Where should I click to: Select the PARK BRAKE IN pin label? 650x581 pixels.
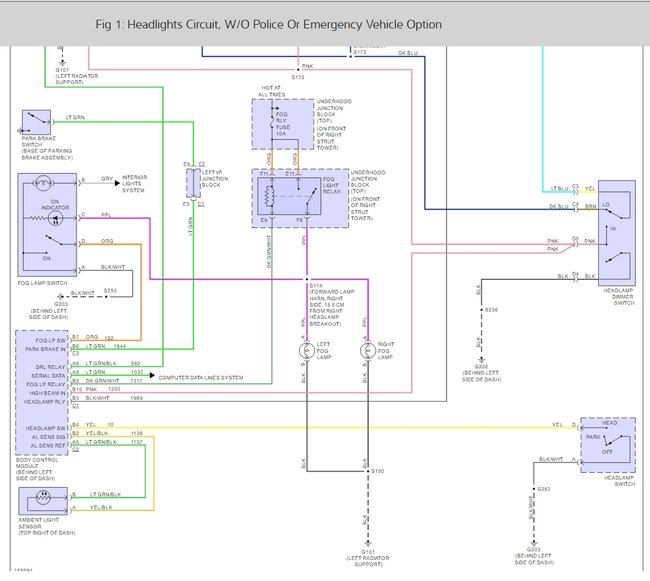tap(45, 349)
